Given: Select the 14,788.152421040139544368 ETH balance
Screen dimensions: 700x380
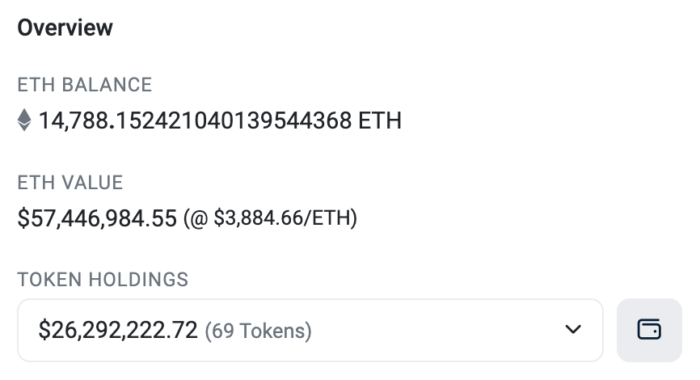Looking at the screenshot, I should (220, 121).
